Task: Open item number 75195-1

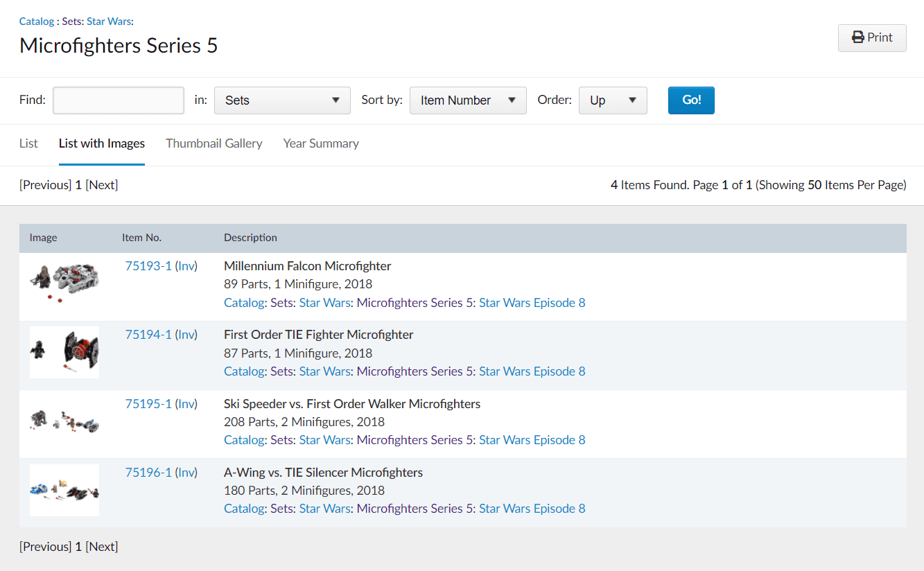Action: [148, 404]
